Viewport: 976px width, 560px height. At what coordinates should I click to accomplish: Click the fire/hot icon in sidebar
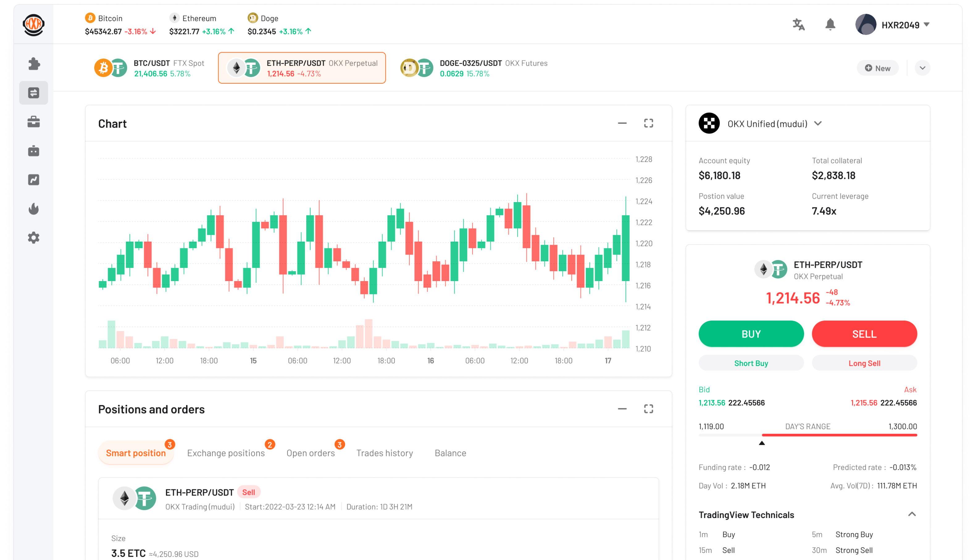point(34,208)
